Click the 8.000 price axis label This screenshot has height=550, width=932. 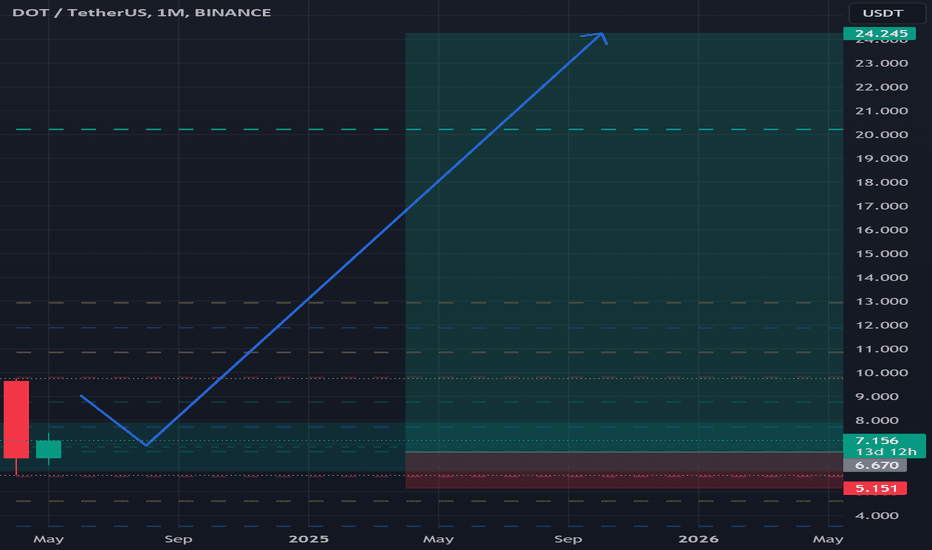tap(877, 420)
